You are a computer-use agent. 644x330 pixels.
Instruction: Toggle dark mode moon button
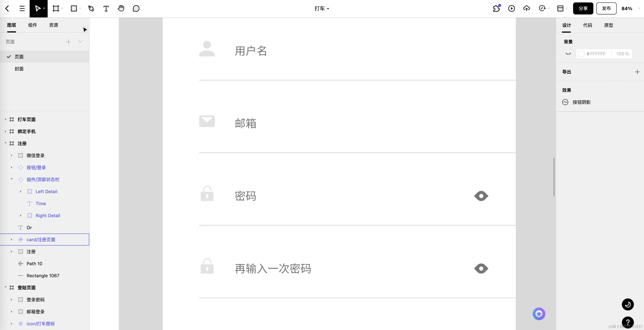coord(628,304)
